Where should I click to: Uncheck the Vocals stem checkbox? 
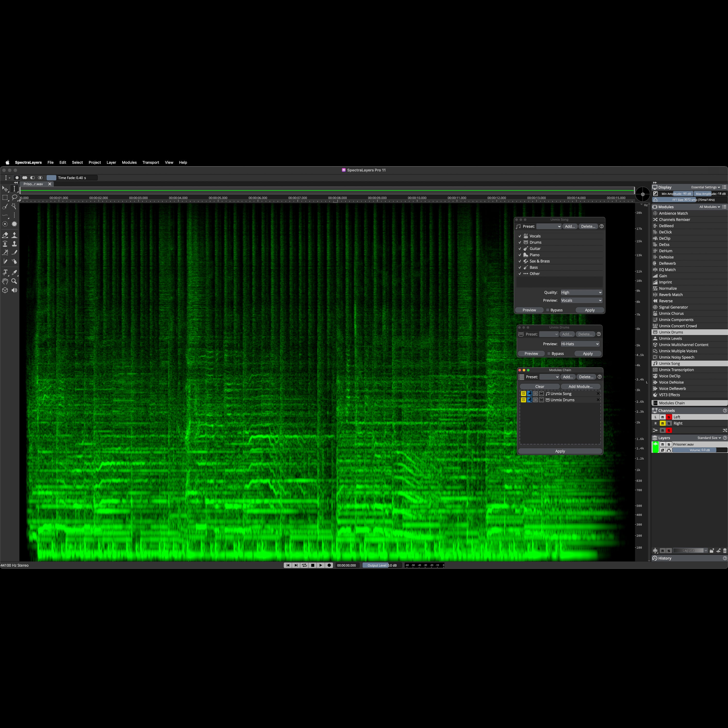[x=520, y=236]
